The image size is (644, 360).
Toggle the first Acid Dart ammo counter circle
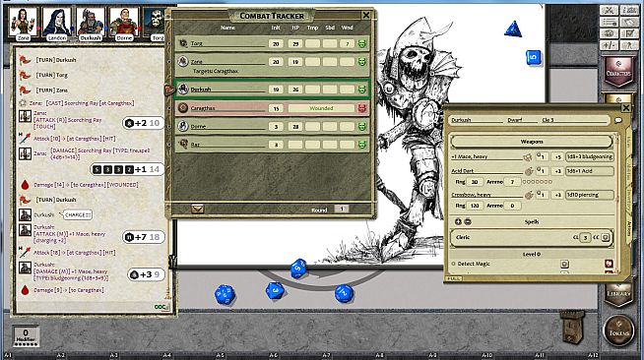[524, 182]
